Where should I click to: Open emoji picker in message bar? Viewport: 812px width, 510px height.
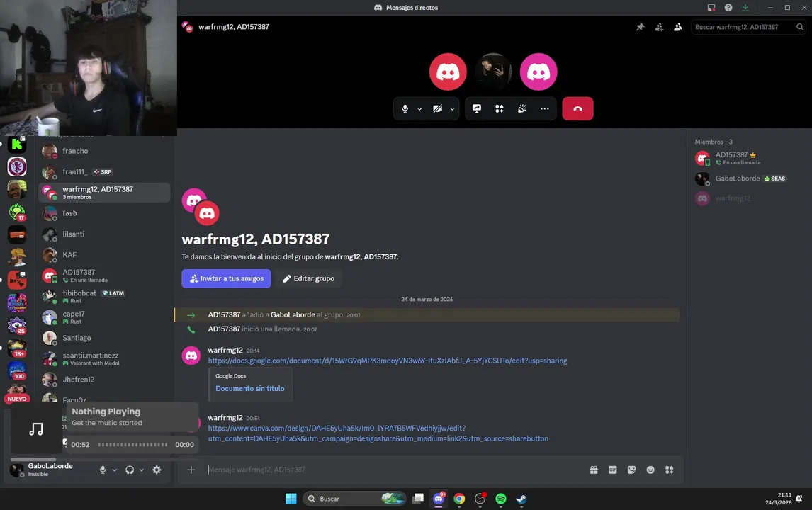point(650,470)
